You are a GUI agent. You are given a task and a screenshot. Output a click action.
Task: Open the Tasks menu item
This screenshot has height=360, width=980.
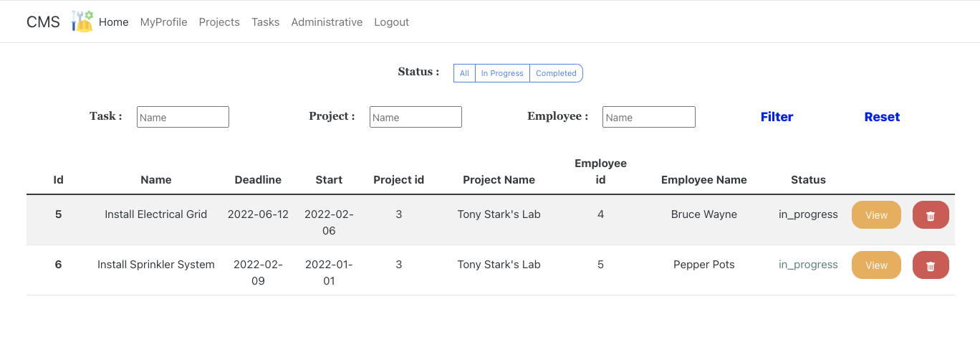pyautogui.click(x=265, y=22)
